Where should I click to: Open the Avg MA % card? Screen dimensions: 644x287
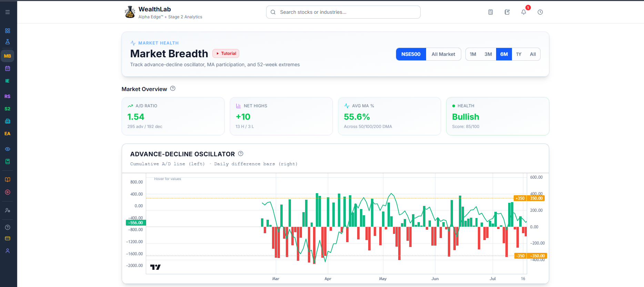[390, 116]
